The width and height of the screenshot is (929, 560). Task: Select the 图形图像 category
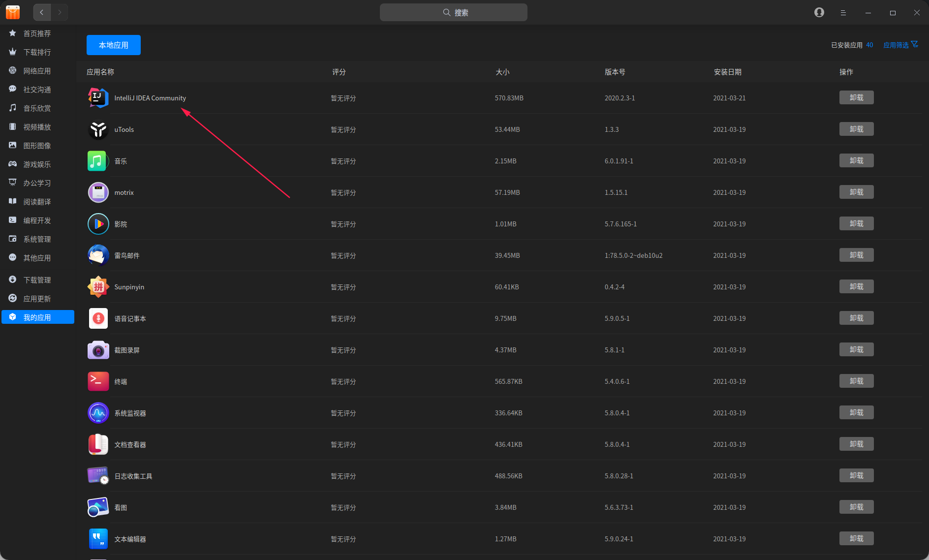coord(38,146)
